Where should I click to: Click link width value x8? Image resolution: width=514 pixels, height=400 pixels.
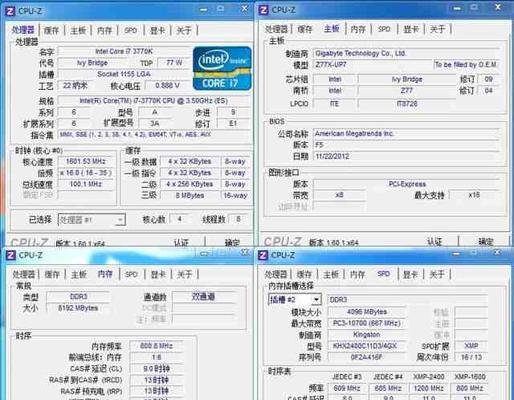pyautogui.click(x=339, y=195)
